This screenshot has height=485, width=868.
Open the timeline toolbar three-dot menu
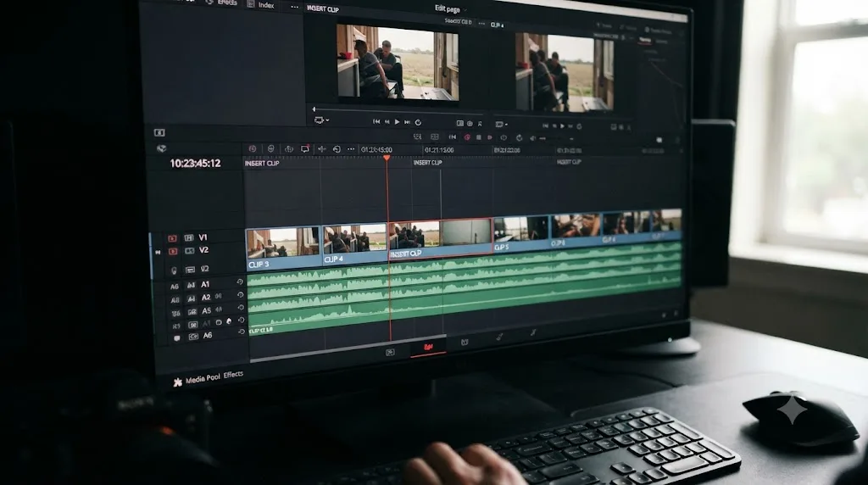(351, 149)
